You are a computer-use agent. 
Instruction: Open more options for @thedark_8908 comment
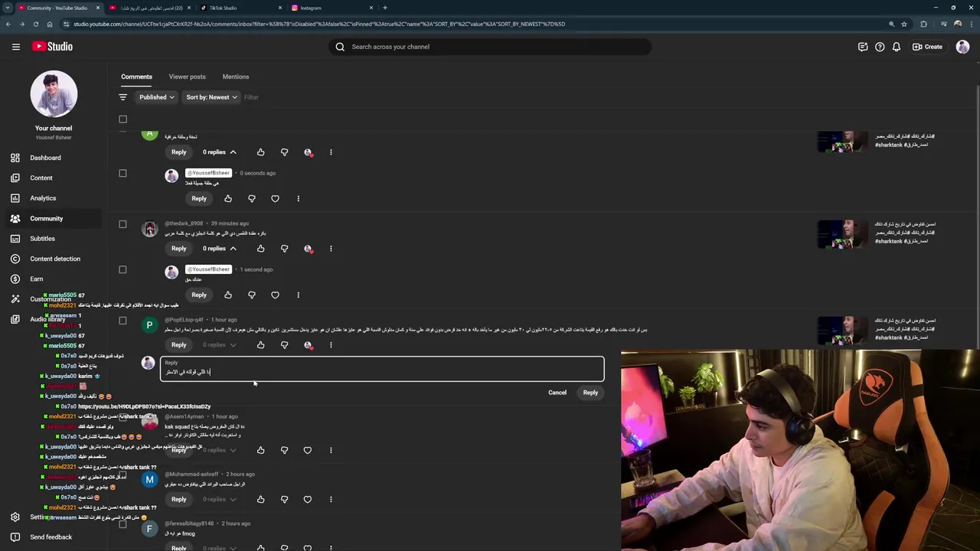pos(331,249)
